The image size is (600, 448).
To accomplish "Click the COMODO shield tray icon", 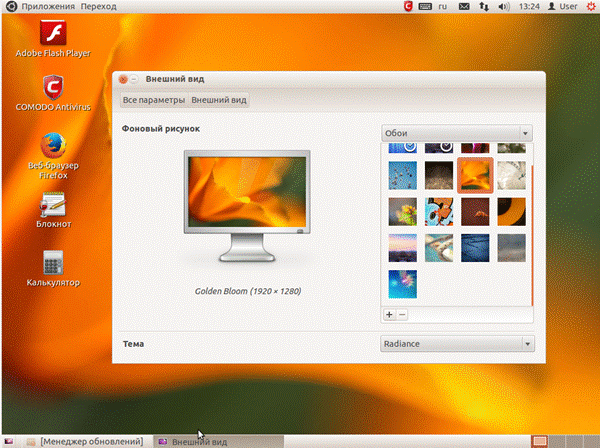I will click(408, 7).
